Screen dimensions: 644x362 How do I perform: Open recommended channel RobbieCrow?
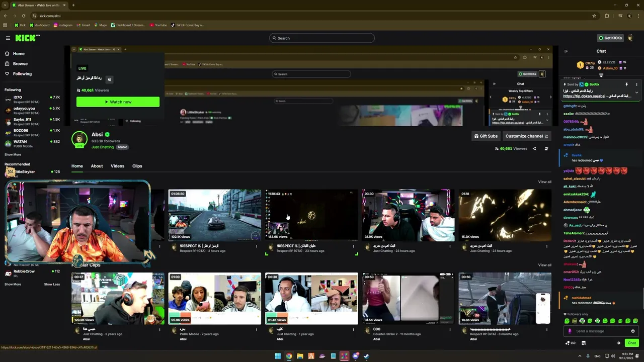coord(32,273)
